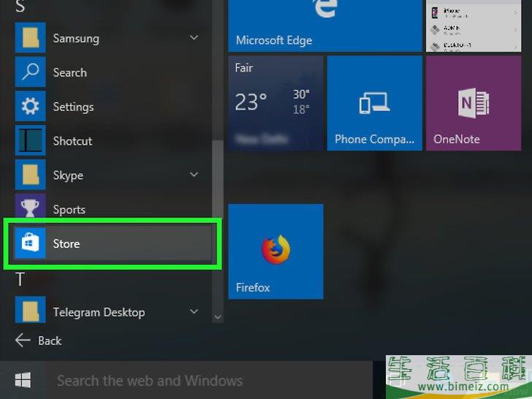This screenshot has width=532, height=399.
Task: Click the Store label
Action: point(66,243)
